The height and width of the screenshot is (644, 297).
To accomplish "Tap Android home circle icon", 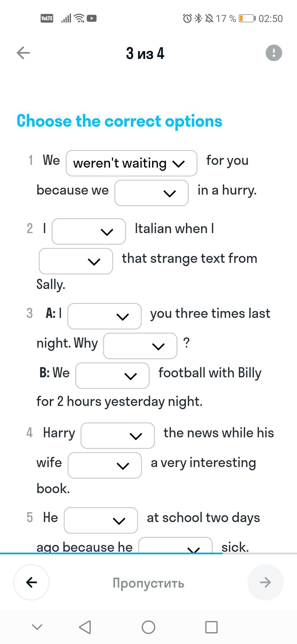I will click(x=148, y=627).
